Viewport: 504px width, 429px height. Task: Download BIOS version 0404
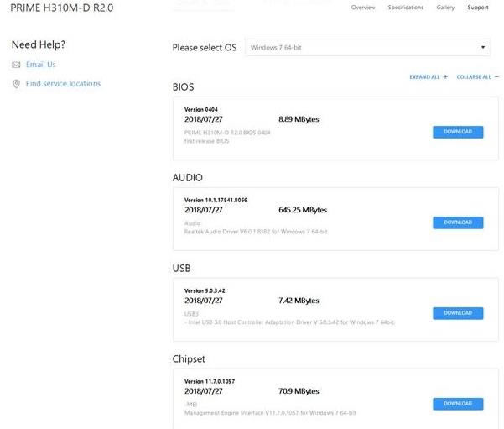click(x=458, y=132)
